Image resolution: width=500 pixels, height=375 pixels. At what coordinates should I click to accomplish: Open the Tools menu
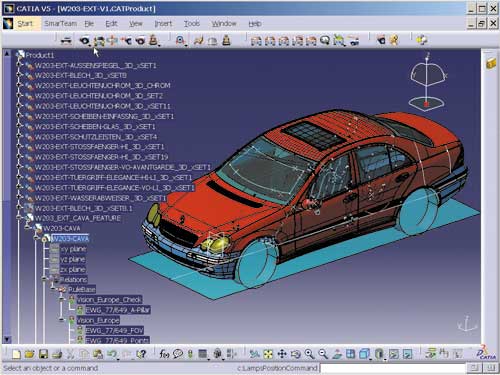point(192,24)
